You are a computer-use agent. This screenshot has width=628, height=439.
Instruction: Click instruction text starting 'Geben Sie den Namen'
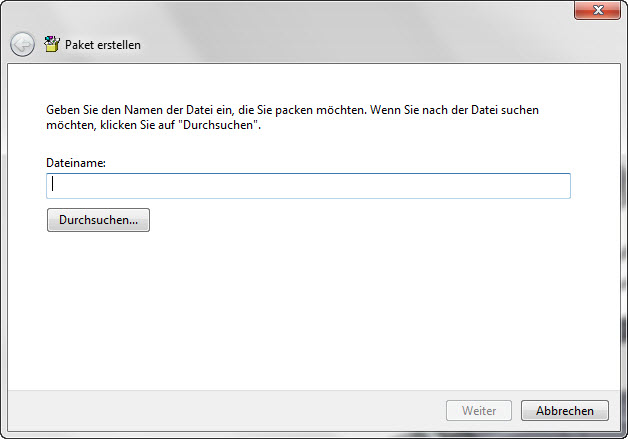(x=292, y=117)
